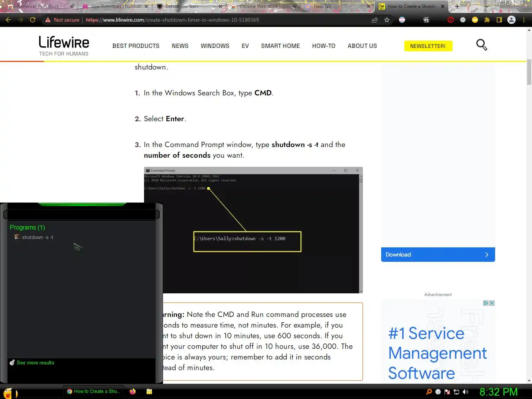This screenshot has width=532, height=399.
Task: Click the page vertical scrollbar thumb
Action: click(x=529, y=72)
